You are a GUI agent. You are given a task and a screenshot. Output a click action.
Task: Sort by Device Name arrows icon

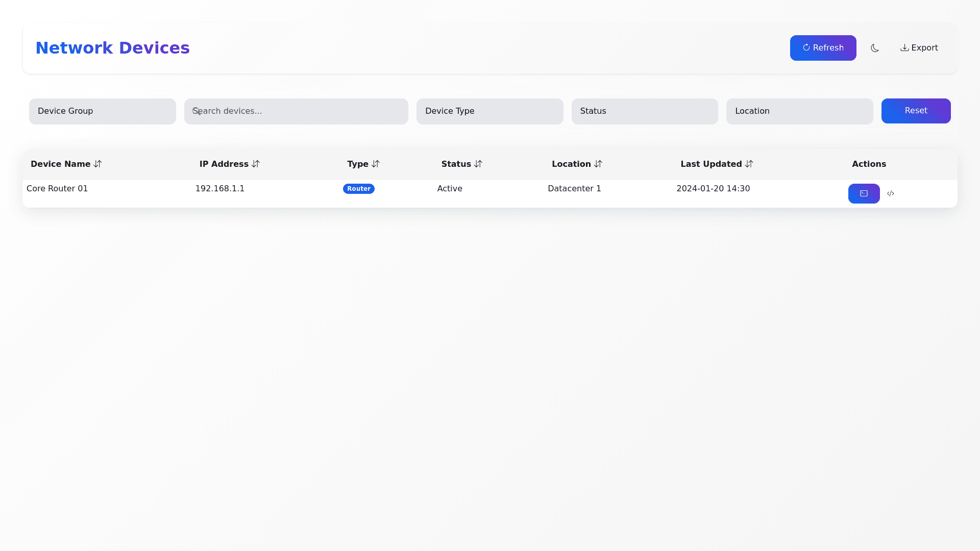point(97,164)
